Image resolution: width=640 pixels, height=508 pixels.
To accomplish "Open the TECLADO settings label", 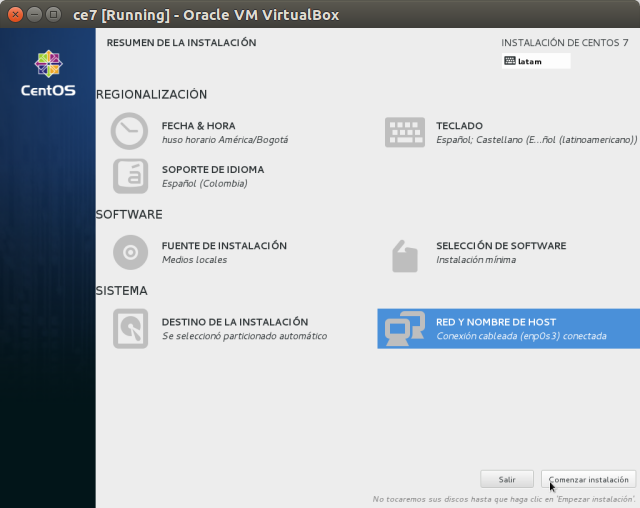I will (x=459, y=126).
